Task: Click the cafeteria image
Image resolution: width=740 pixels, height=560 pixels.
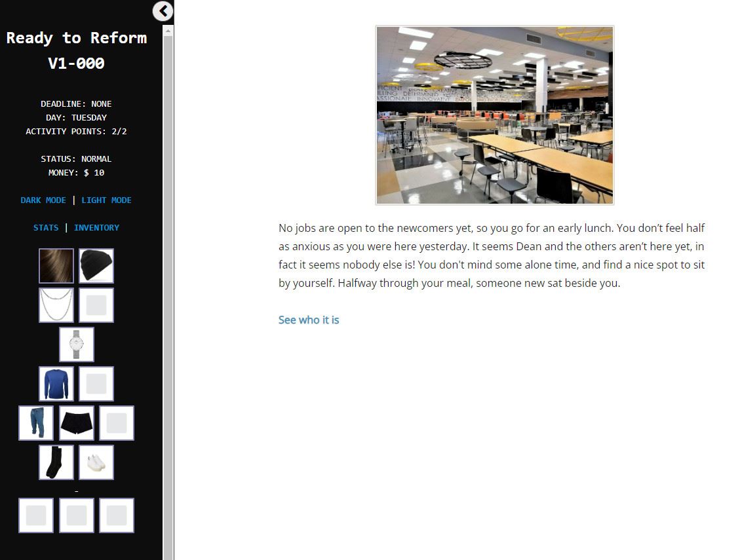Action: coord(495,115)
